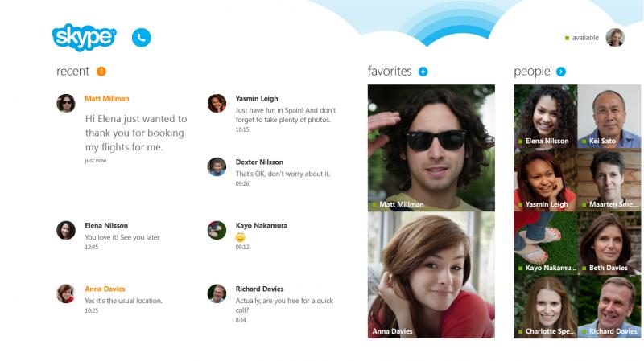Image resolution: width=644 pixels, height=361 pixels.
Task: Click Richard Davies' avatar in recent list
Action: pos(217,293)
